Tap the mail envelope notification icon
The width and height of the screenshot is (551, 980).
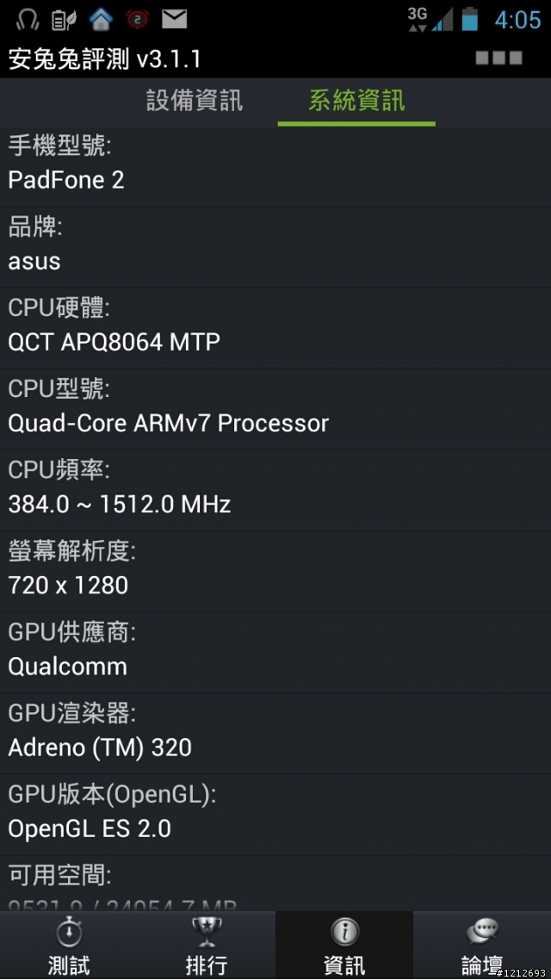coord(174,19)
